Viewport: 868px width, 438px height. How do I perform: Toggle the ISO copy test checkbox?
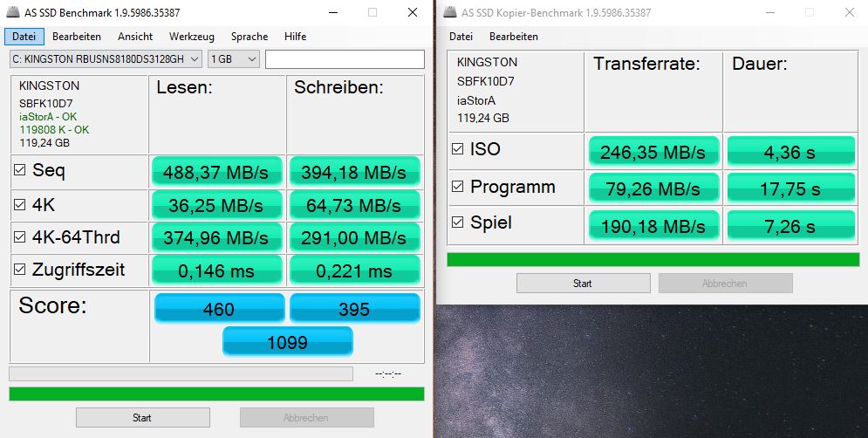(458, 149)
